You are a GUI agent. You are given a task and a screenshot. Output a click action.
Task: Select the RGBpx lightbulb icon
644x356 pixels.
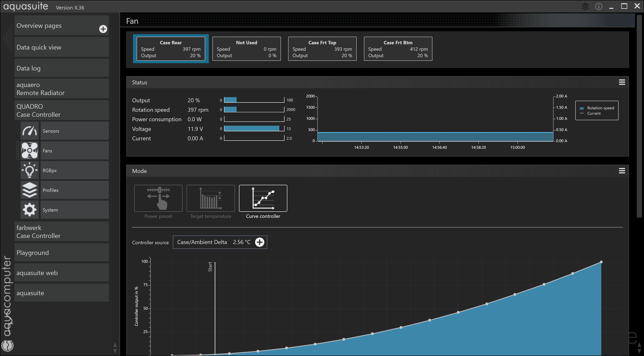click(29, 170)
